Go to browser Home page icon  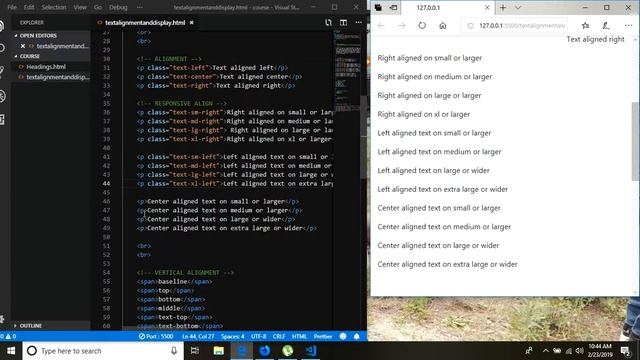tap(442, 25)
